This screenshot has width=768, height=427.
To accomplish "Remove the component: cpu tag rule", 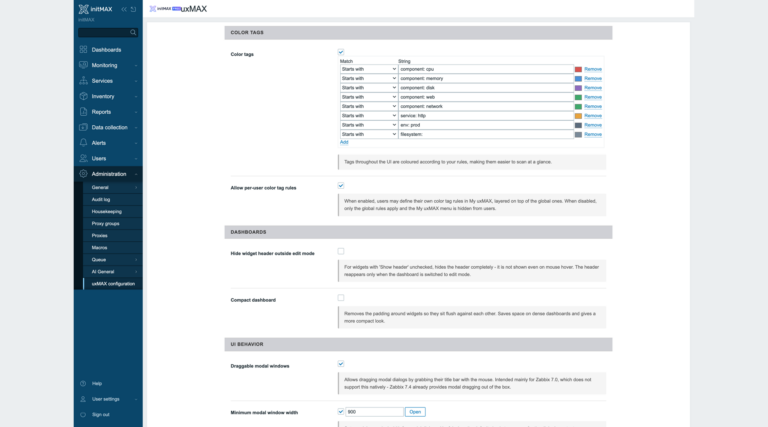I will [x=593, y=69].
